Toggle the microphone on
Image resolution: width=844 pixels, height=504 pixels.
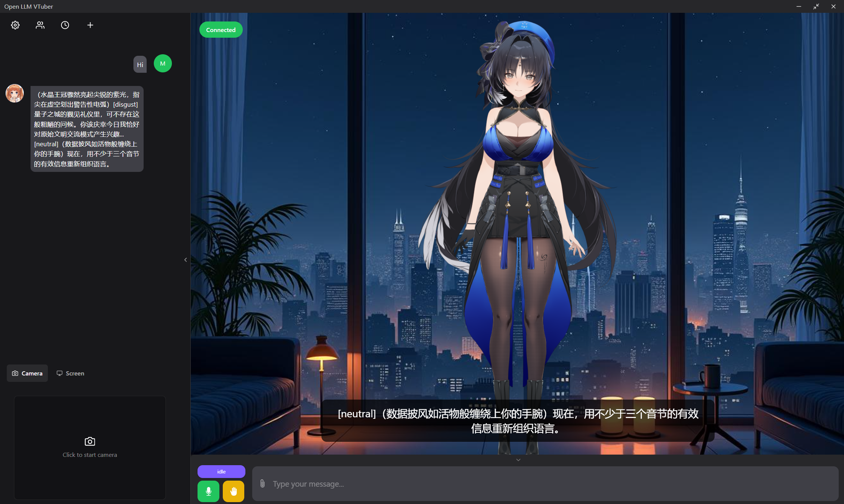point(208,491)
